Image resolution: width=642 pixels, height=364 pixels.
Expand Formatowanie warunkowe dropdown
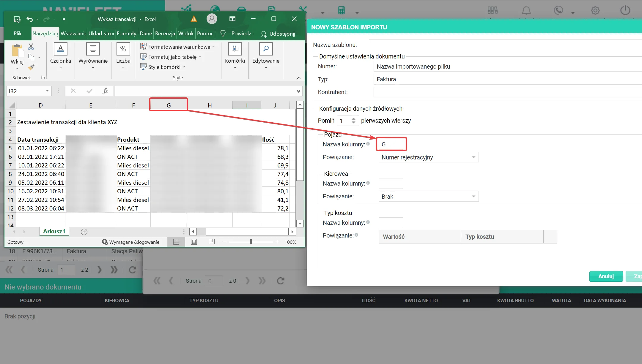213,47
